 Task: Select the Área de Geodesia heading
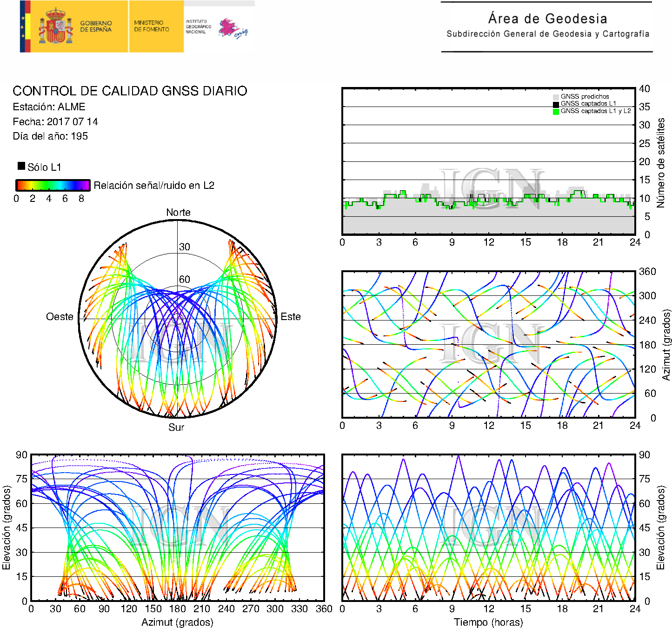click(x=547, y=19)
